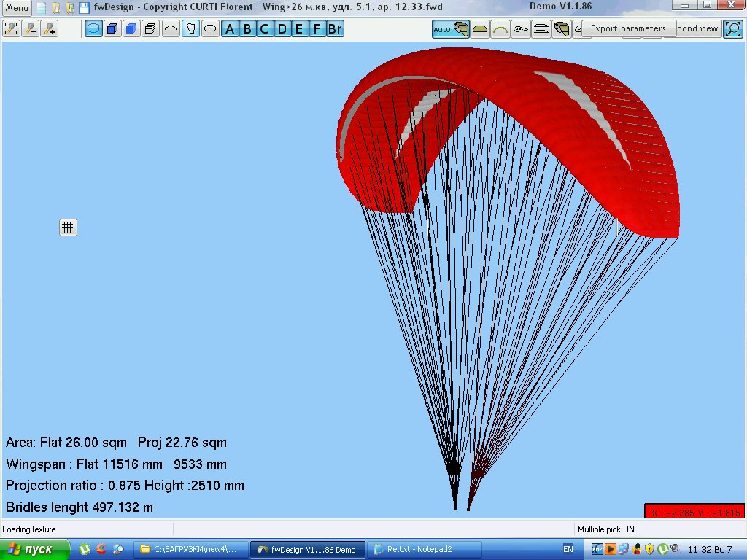The image size is (747, 560).
Task: Click the zoom in magnifier icon
Action: [x=49, y=29]
